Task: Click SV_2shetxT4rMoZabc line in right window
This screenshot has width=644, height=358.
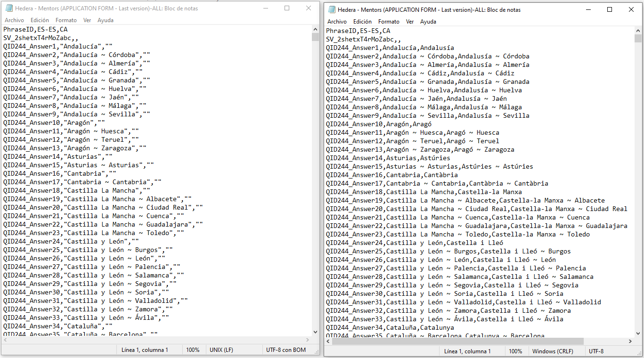Action: [364, 39]
